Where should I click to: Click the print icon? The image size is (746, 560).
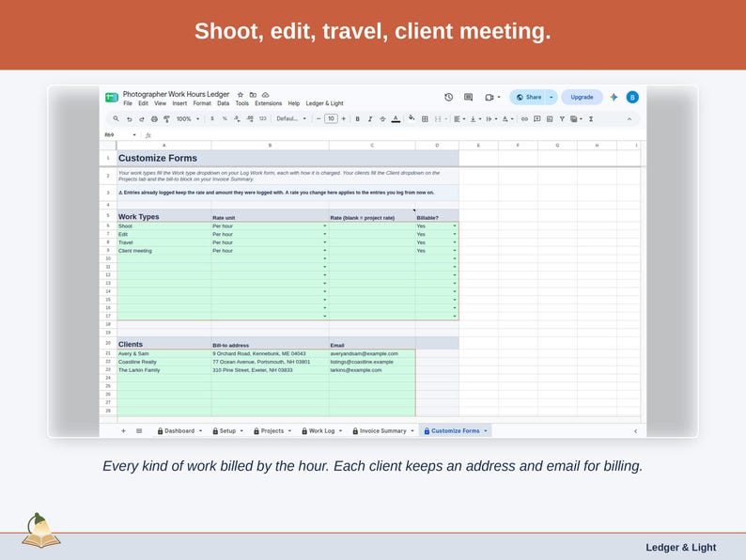[x=154, y=119]
